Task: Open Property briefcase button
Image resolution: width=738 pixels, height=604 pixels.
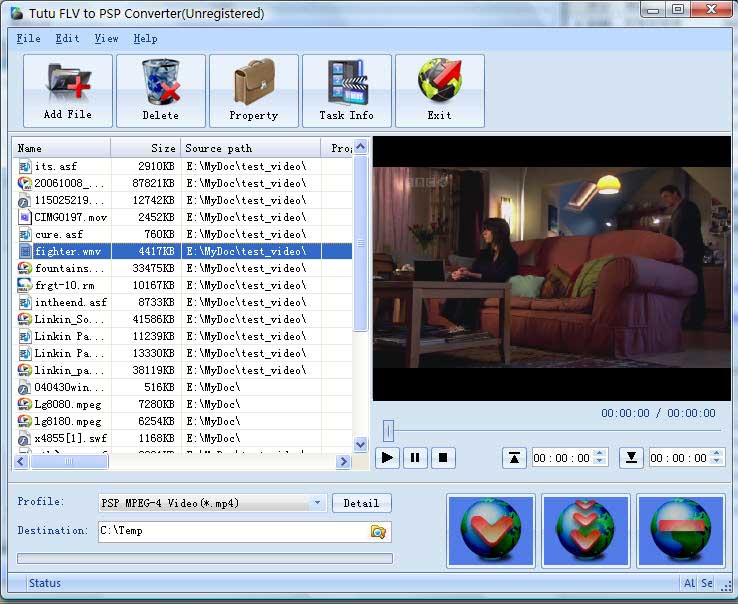Action: click(x=254, y=90)
